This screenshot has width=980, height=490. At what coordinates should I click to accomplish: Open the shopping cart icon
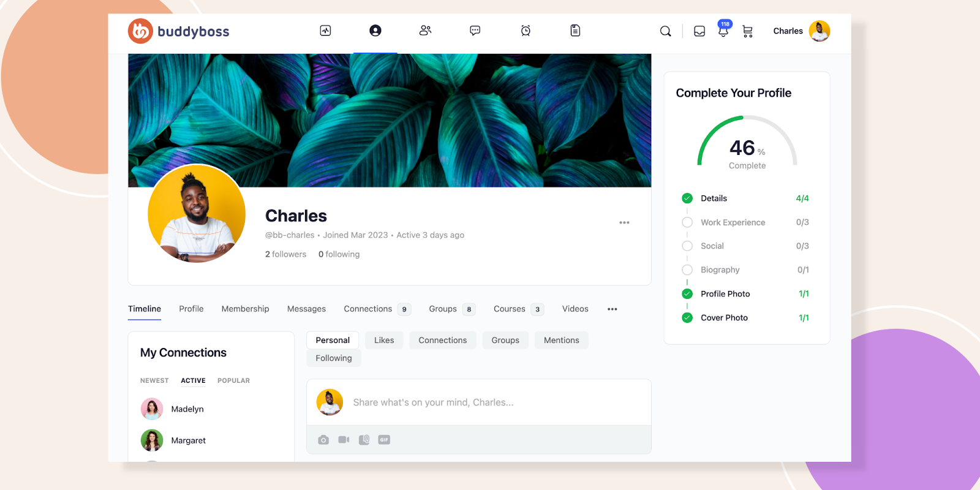click(747, 31)
